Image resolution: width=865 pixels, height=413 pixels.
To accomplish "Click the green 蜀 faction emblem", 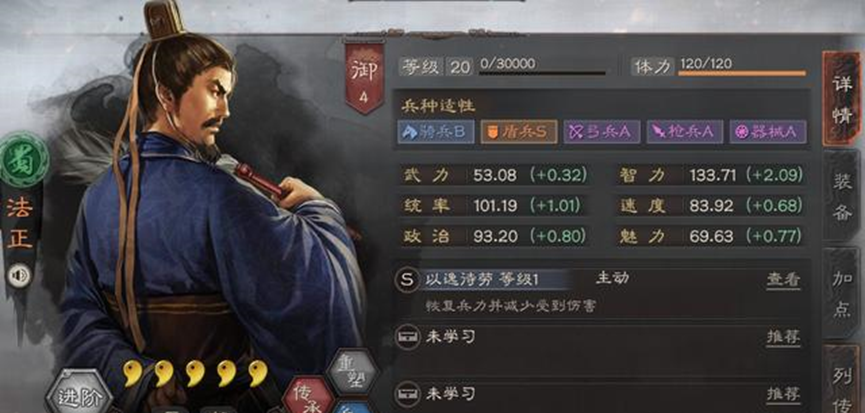I will pos(23,160).
